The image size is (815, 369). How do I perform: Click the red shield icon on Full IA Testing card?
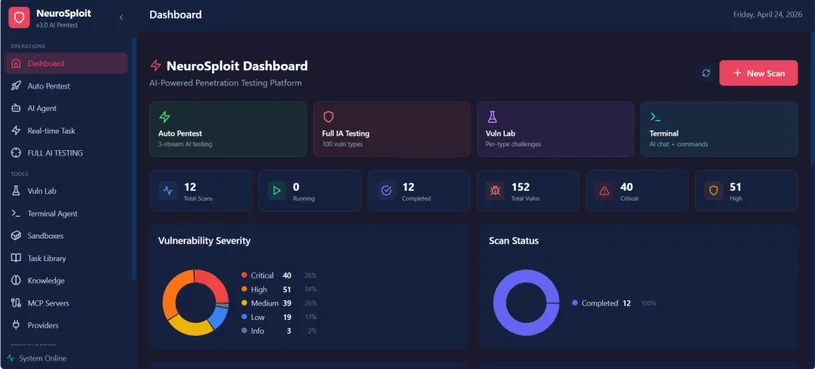(328, 117)
